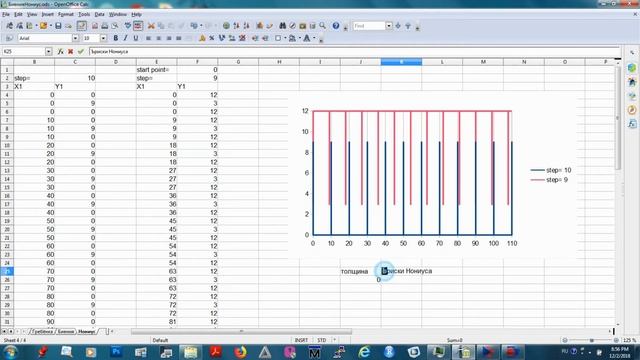The image size is (640, 360).
Task: Switch to the Гребёнка sheet tab
Action: click(42, 331)
